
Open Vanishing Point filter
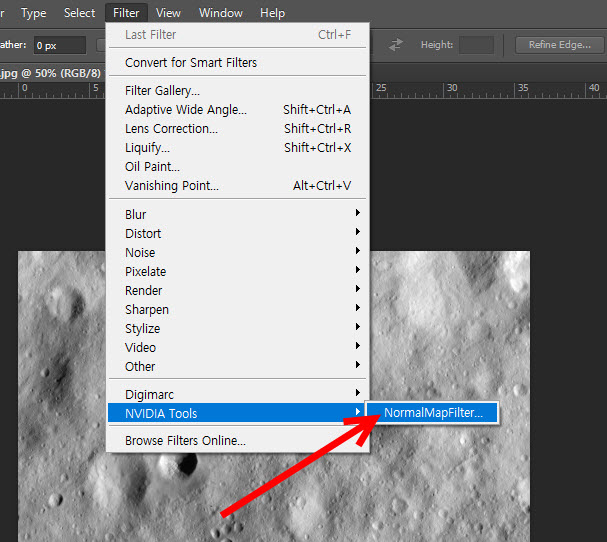pos(237,185)
